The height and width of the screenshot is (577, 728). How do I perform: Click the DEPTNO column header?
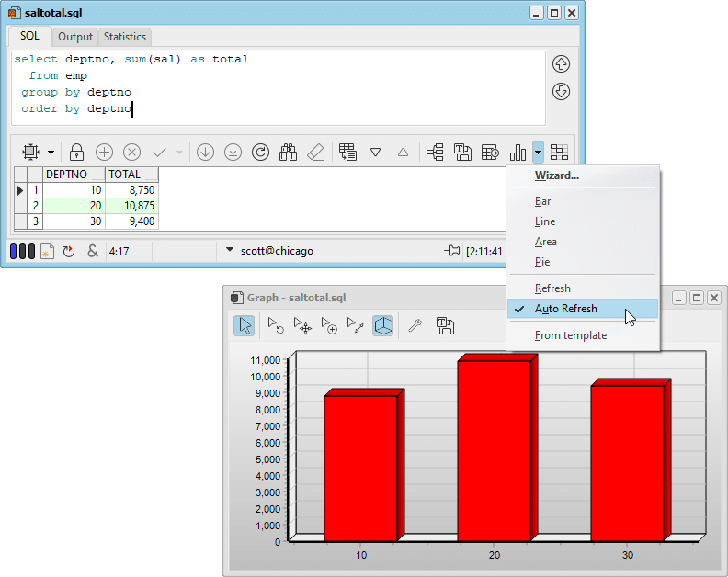[74, 174]
